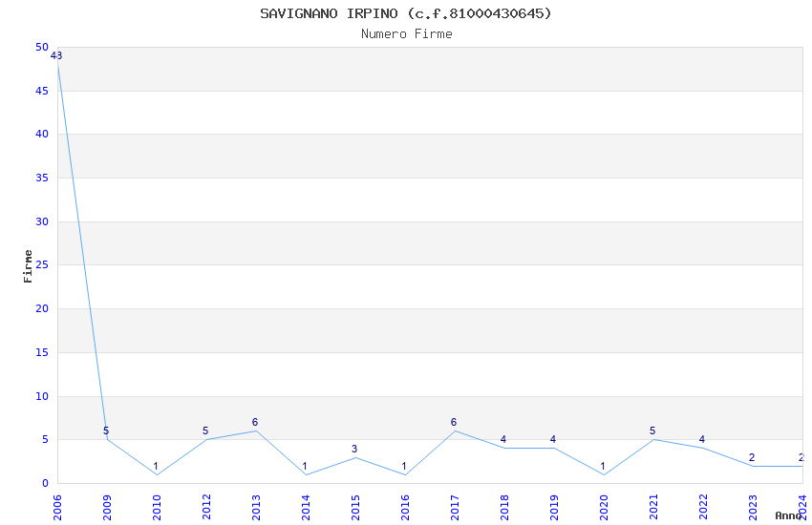Viewport: 812px width, 525px height.
Task: Click the data value 1 above 2010
Action: [x=156, y=467]
